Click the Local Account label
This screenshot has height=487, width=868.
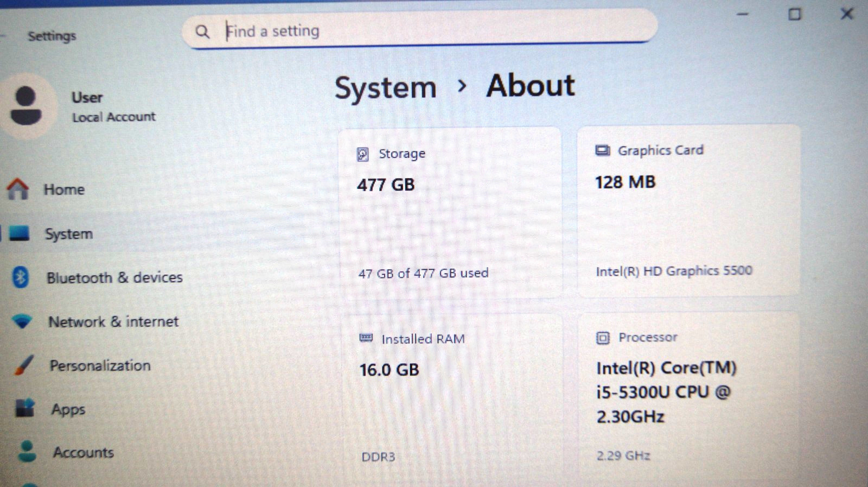point(114,117)
